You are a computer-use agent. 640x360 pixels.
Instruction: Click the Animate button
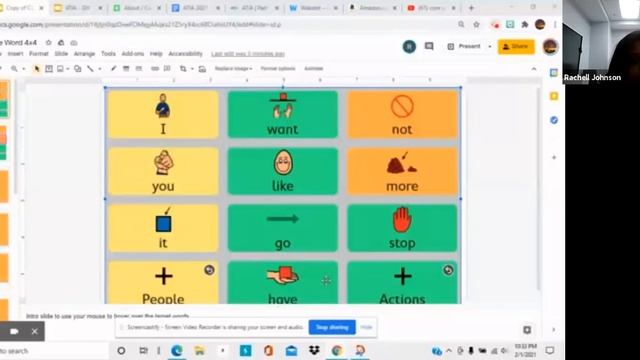(x=313, y=69)
